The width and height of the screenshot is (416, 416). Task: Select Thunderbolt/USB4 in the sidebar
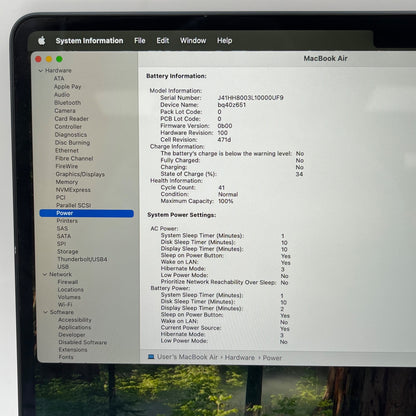tap(82, 259)
